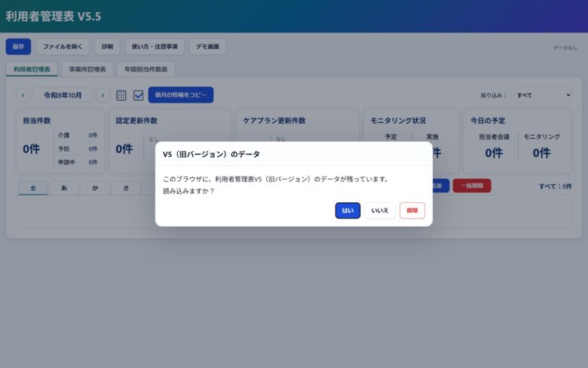Screen dimensions: 588x368
Task: Toggle the checkbox next to calendar icon
Action: (139, 95)
